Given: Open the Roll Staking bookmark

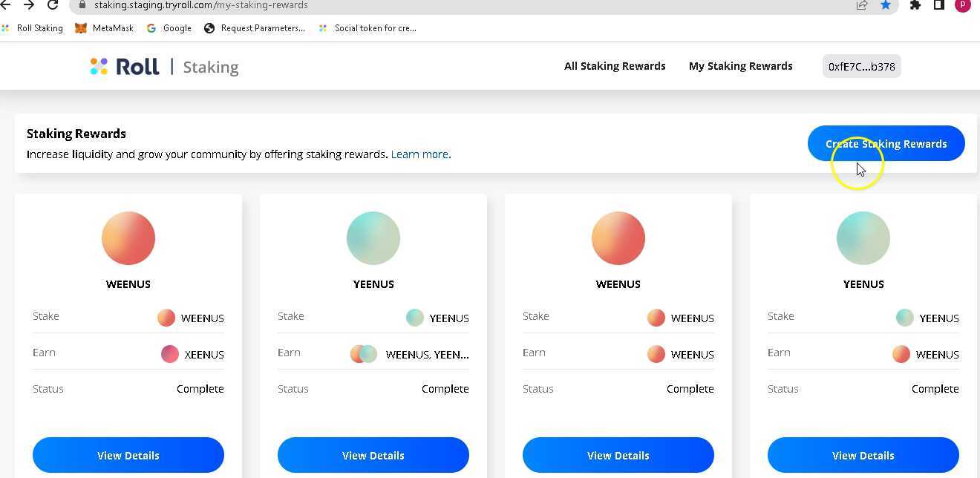Looking at the screenshot, I should [33, 28].
